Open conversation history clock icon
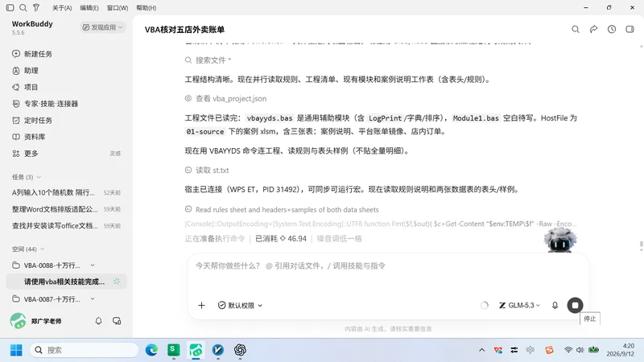Image resolution: width=644 pixels, height=362 pixels. pyautogui.click(x=612, y=29)
